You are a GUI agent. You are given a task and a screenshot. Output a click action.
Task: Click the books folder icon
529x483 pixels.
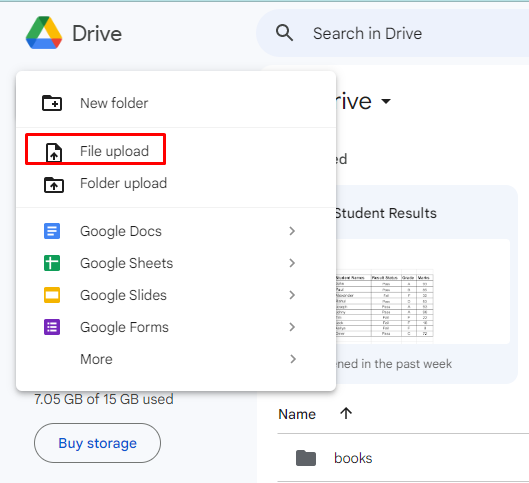[306, 458]
